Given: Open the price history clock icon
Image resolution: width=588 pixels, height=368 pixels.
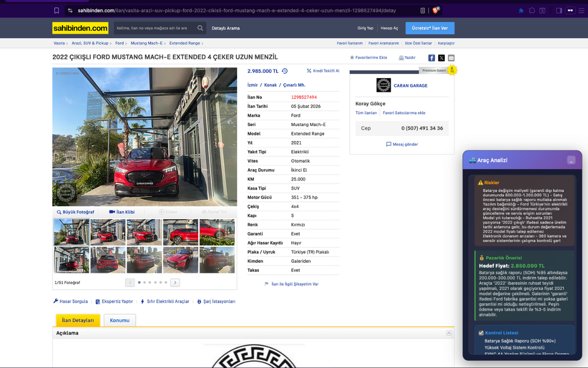Looking at the screenshot, I should (x=285, y=71).
